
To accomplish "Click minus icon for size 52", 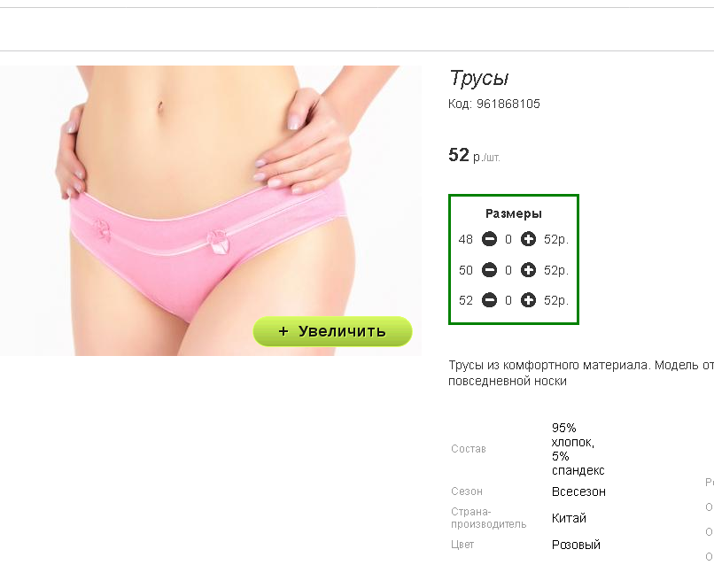I will 490,300.
